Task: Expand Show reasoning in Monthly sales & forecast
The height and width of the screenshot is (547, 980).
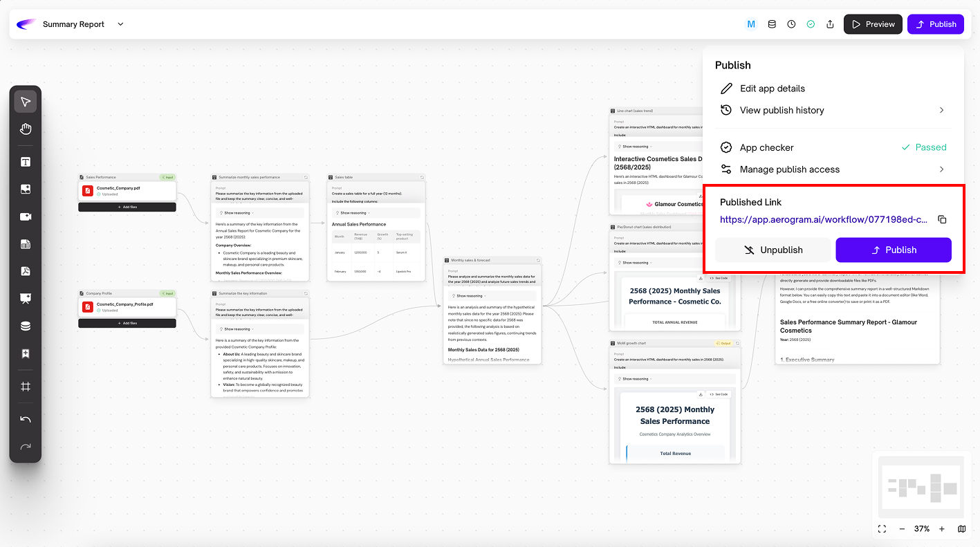Action: (470, 296)
